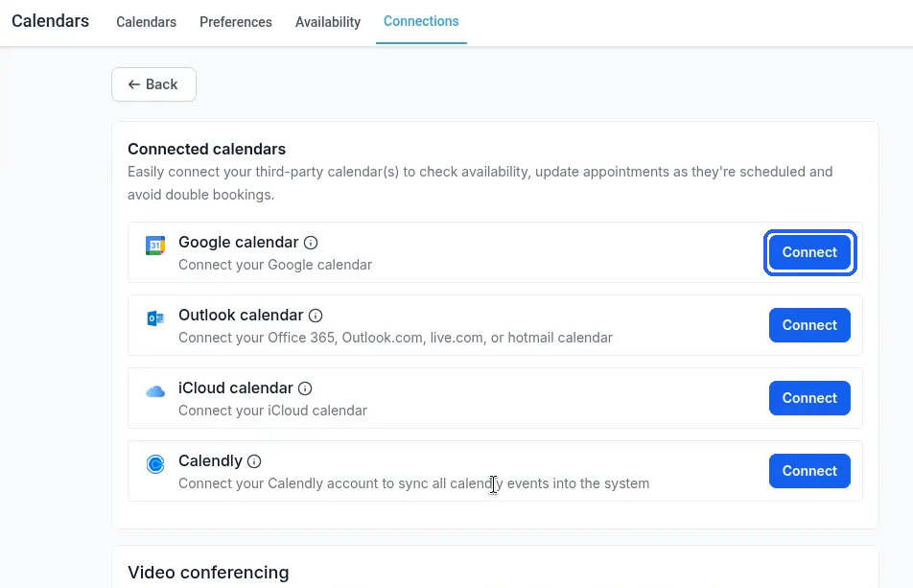Click the Calendly logo icon
The width and height of the screenshot is (913, 588).
click(155, 464)
